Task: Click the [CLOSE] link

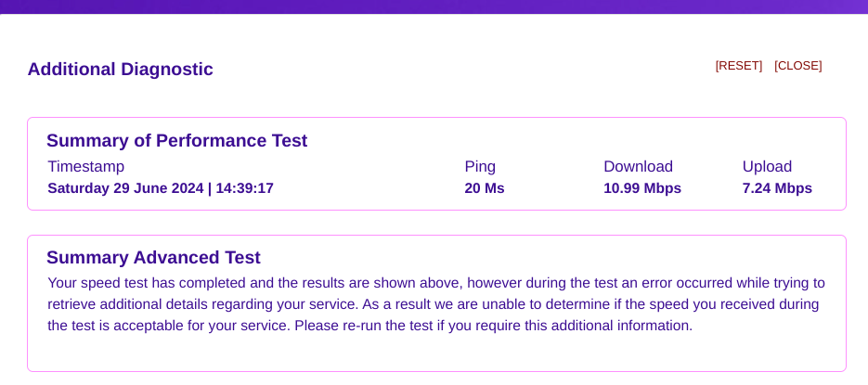Action: coord(797,66)
